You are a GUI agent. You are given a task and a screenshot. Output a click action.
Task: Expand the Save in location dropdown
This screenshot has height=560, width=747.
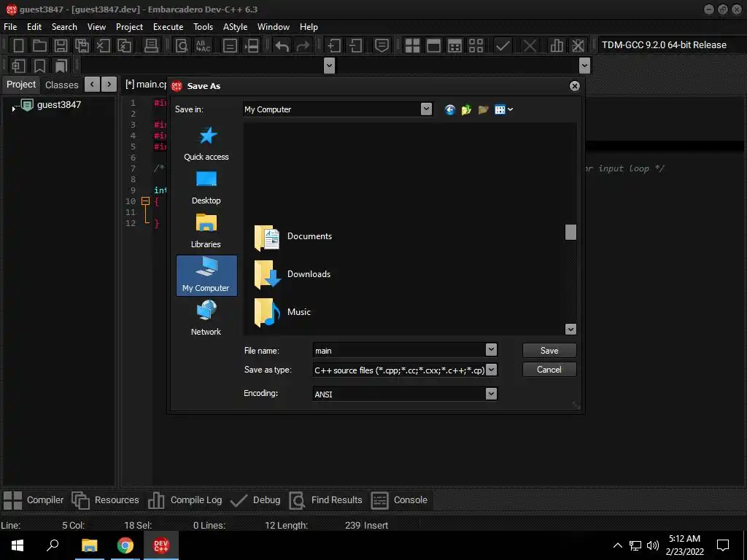(426, 109)
